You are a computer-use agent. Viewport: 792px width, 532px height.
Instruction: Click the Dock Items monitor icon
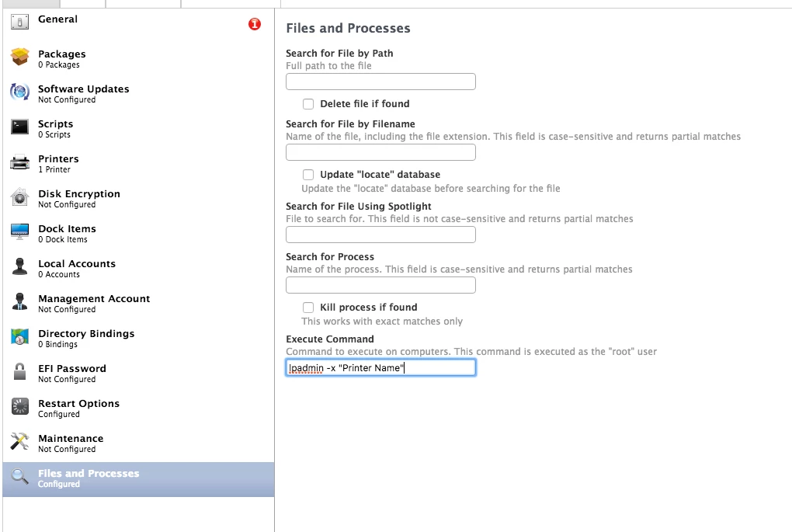[x=19, y=232]
